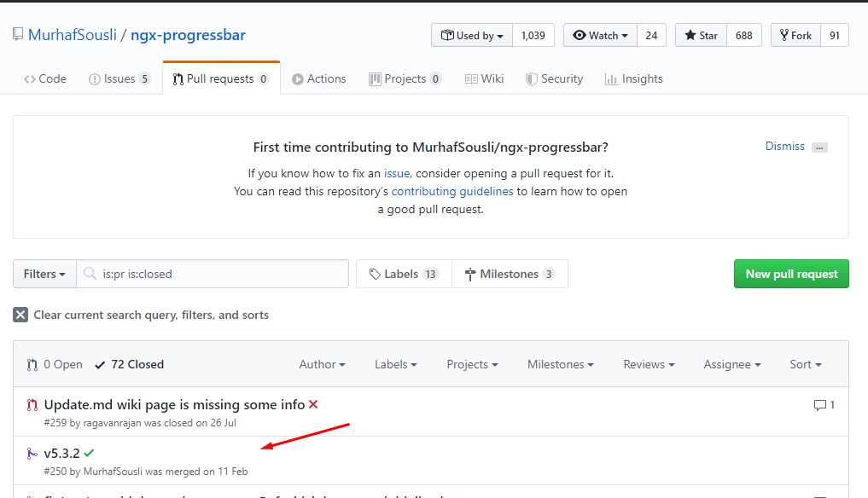Click the red failed status X icon
Screen dimensions: 868x498
(x=313, y=404)
